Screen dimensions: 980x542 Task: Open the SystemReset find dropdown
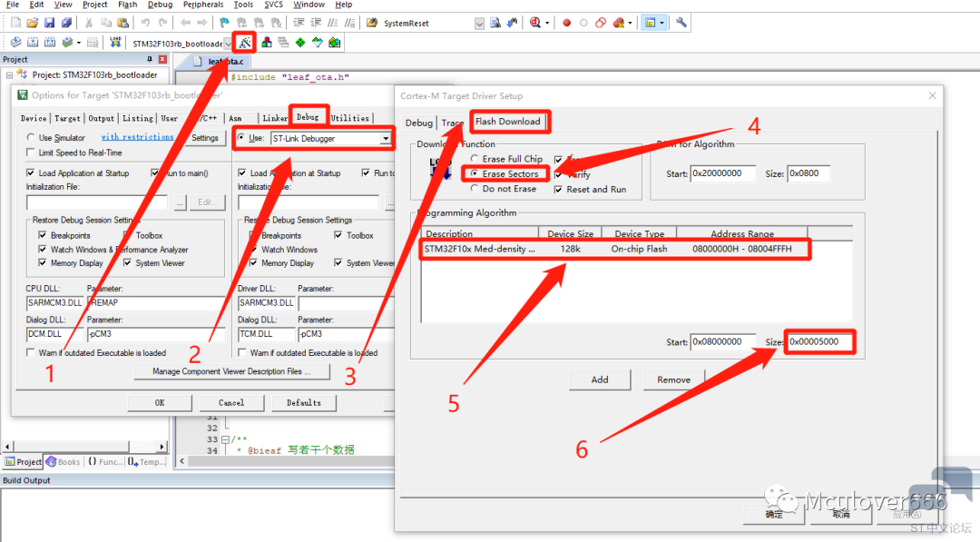point(479,24)
